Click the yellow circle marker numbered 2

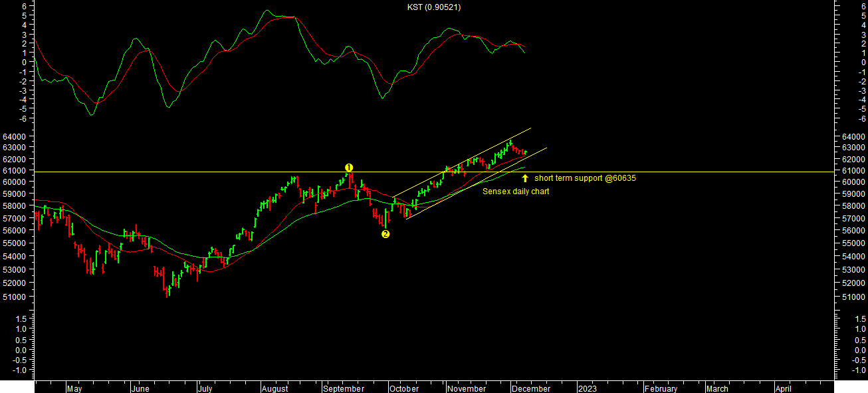coord(385,234)
